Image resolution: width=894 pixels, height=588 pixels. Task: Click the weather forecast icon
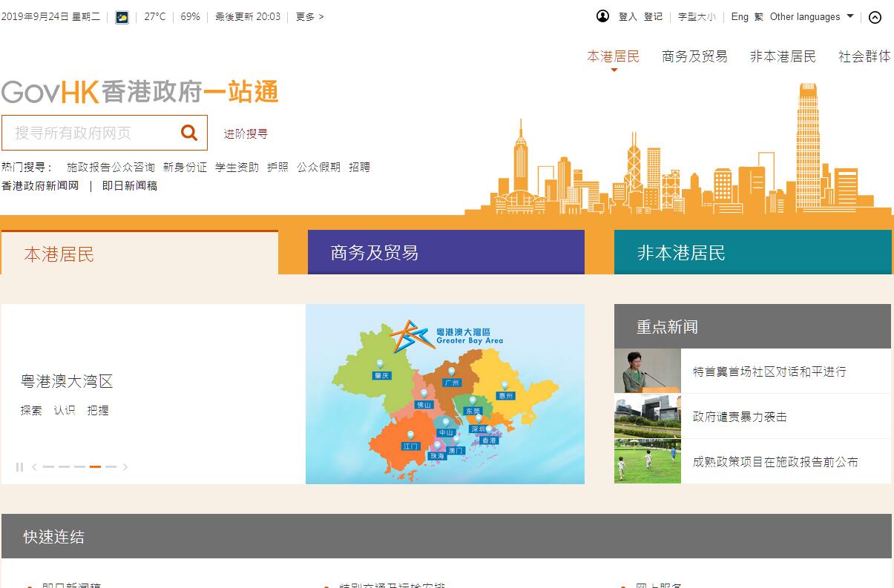pyautogui.click(x=122, y=17)
